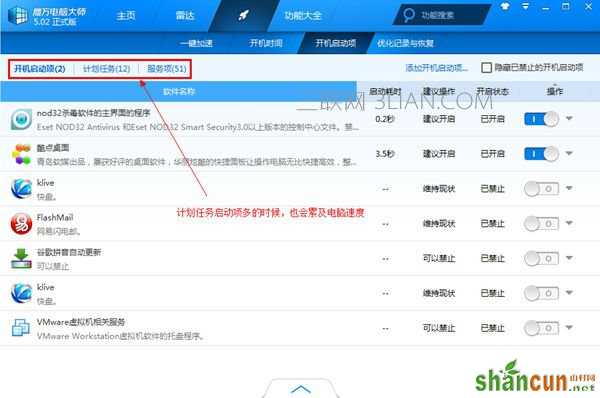Viewport: 600px width, 398px height.
Task: Select the 服务项(51) category
Action: [x=167, y=69]
